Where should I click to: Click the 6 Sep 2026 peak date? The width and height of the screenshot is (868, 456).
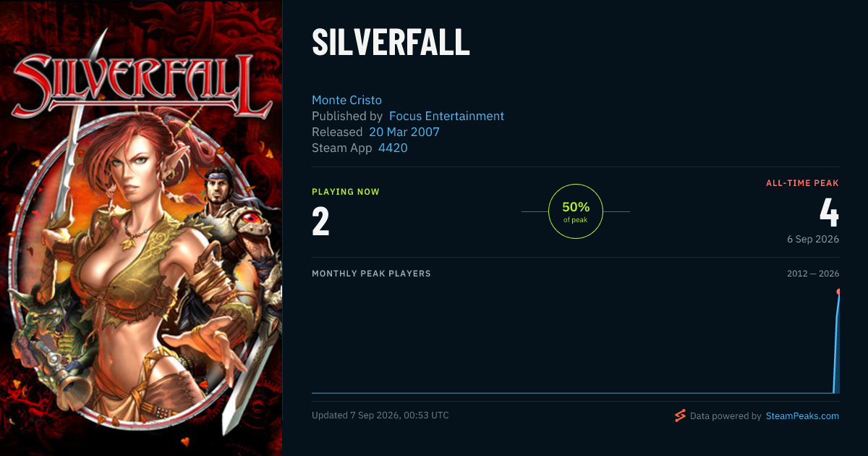[x=813, y=239]
